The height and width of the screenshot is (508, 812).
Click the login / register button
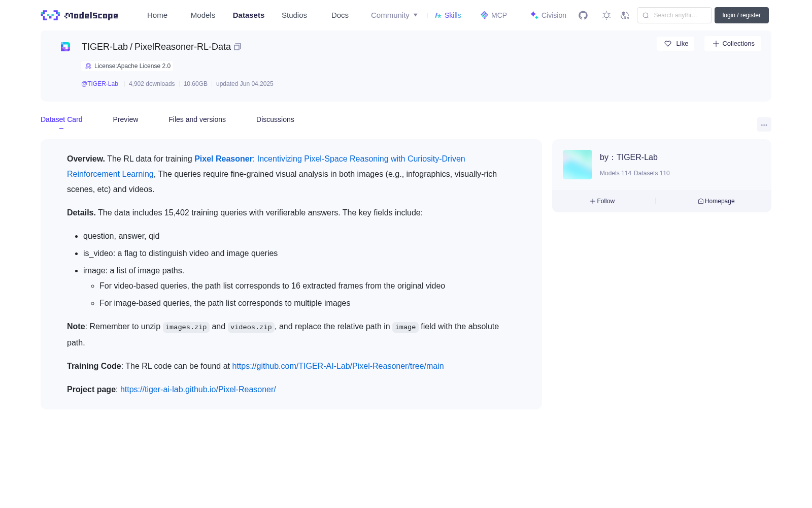click(x=741, y=15)
